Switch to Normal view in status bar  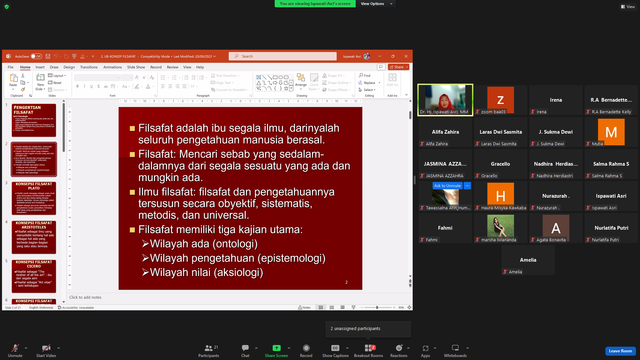[321, 307]
